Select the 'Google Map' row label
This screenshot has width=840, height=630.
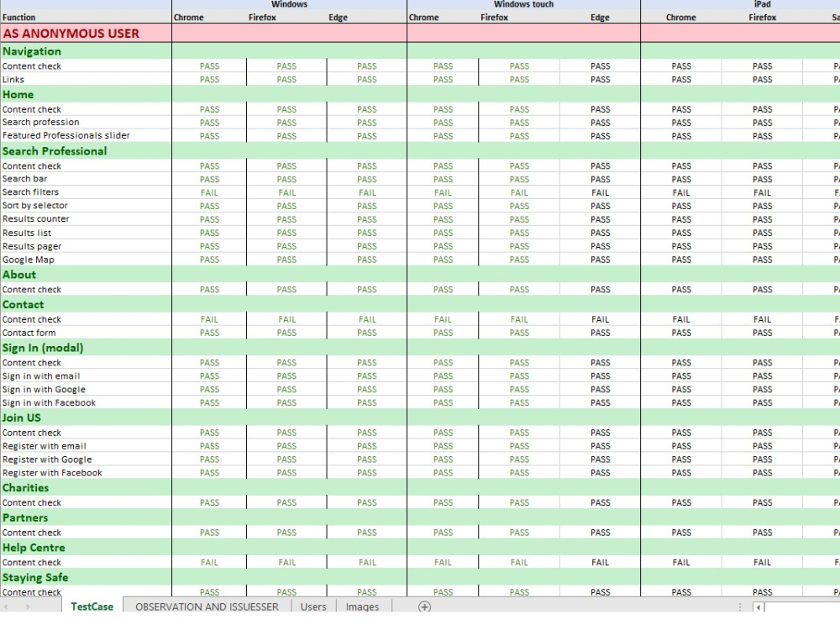[x=86, y=260]
